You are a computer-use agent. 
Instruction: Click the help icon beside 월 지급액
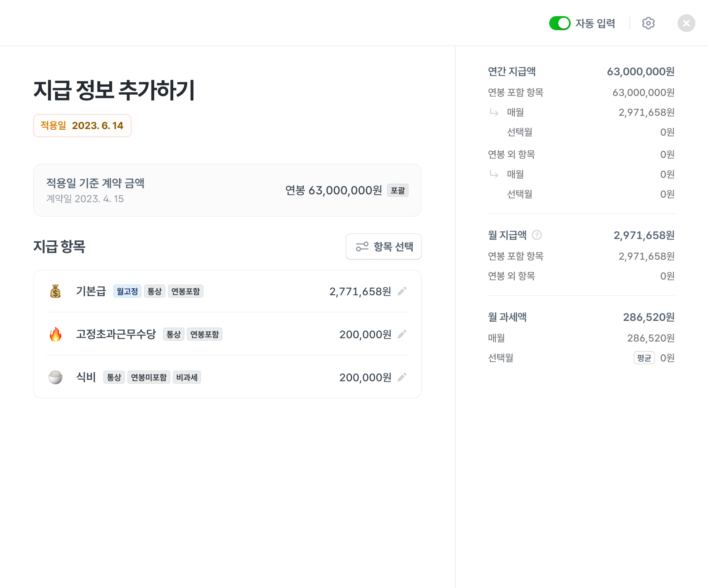pos(537,235)
